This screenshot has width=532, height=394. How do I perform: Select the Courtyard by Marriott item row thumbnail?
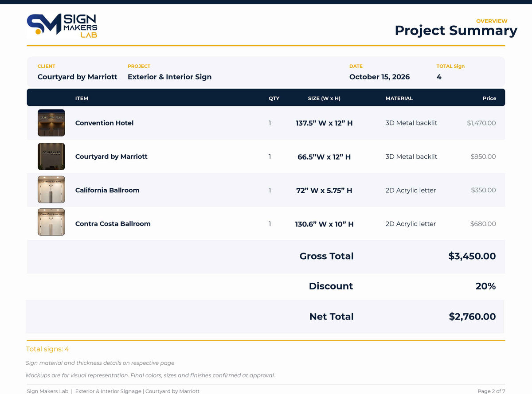click(51, 156)
